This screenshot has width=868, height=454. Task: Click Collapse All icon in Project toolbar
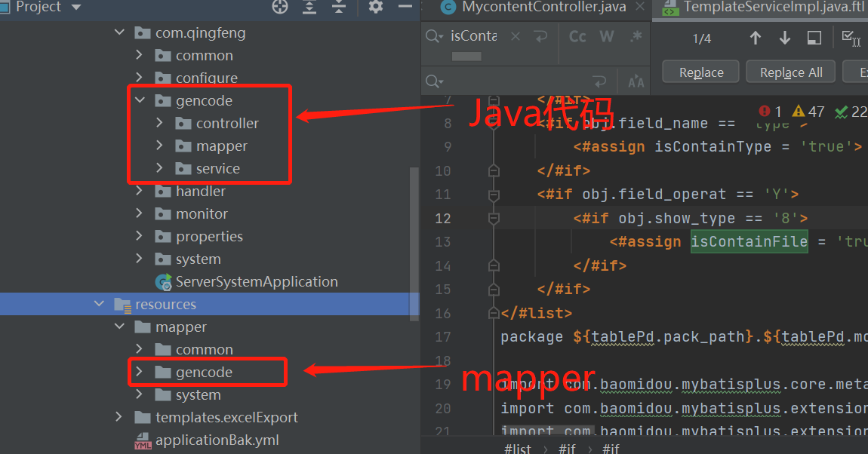pyautogui.click(x=339, y=7)
